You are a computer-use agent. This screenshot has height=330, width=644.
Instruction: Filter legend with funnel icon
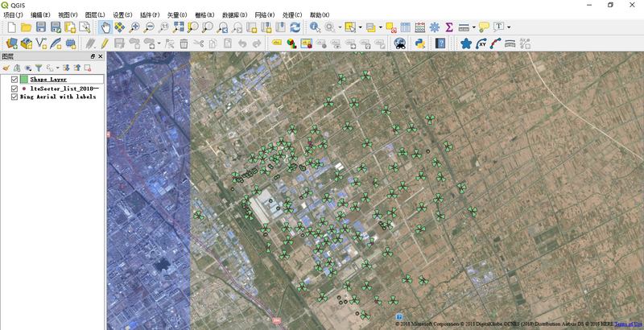(x=39, y=68)
